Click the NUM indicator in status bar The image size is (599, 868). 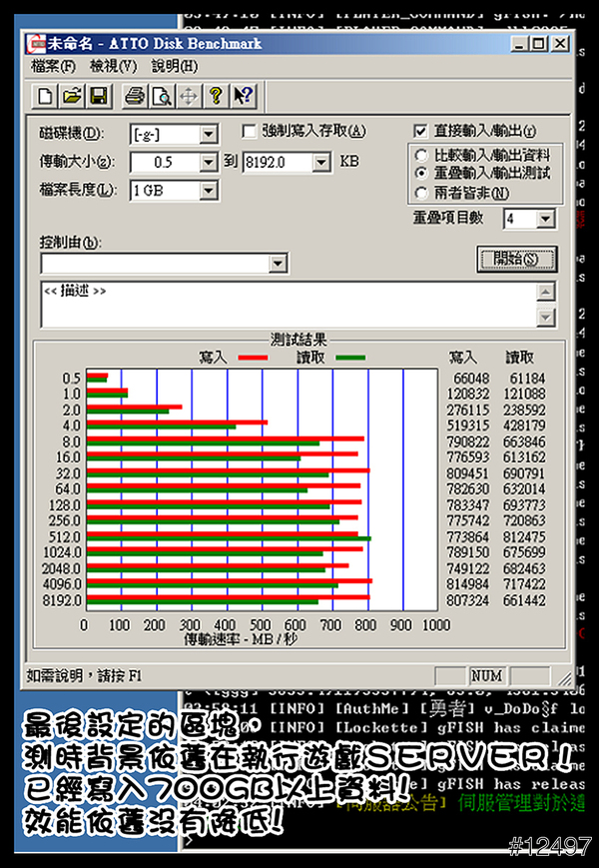tap(487, 676)
